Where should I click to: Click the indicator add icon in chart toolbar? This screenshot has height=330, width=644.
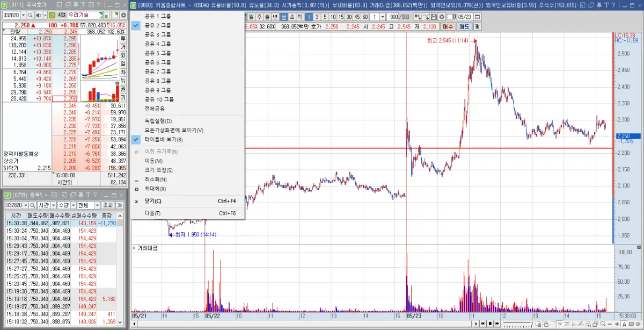click(x=417, y=17)
